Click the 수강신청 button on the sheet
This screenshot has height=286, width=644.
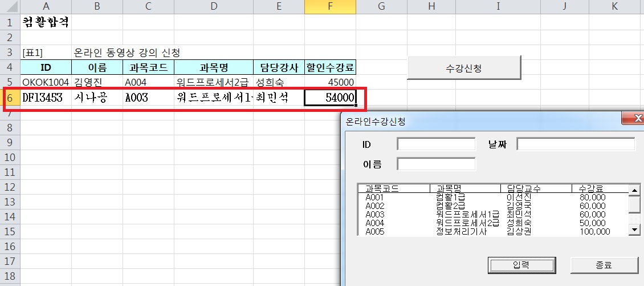(x=464, y=69)
